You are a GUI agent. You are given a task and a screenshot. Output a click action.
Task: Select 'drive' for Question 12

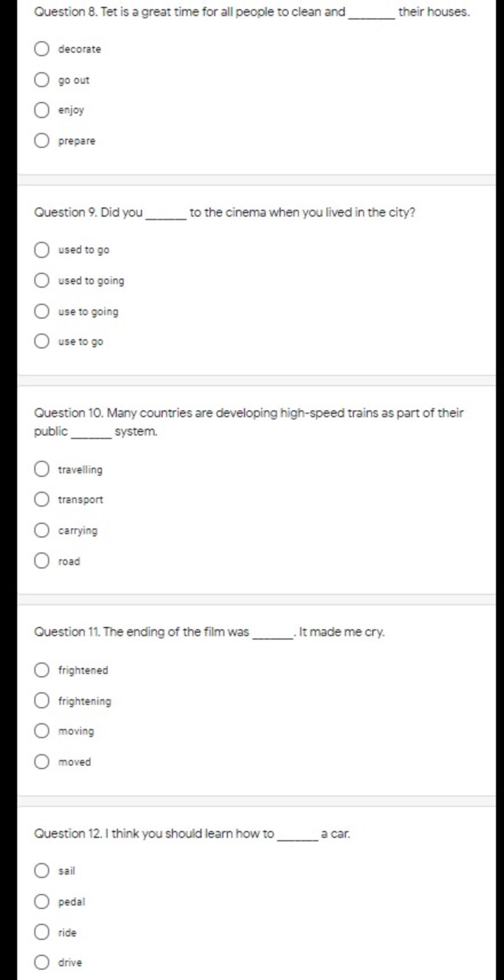point(42,962)
